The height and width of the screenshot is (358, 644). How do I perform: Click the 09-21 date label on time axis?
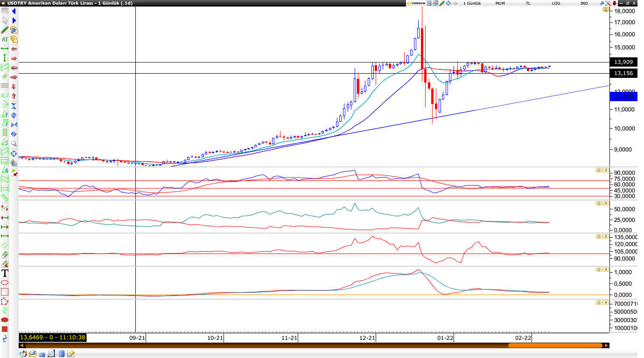(137, 338)
